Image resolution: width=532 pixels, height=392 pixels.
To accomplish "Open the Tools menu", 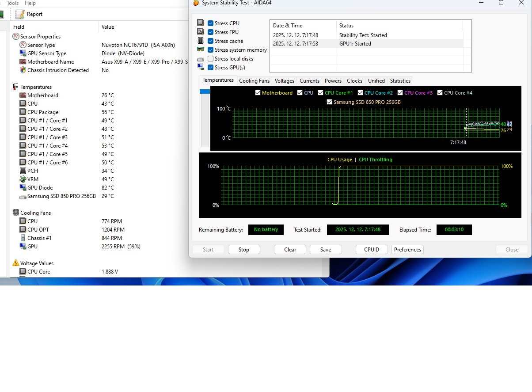I will click(12, 3).
